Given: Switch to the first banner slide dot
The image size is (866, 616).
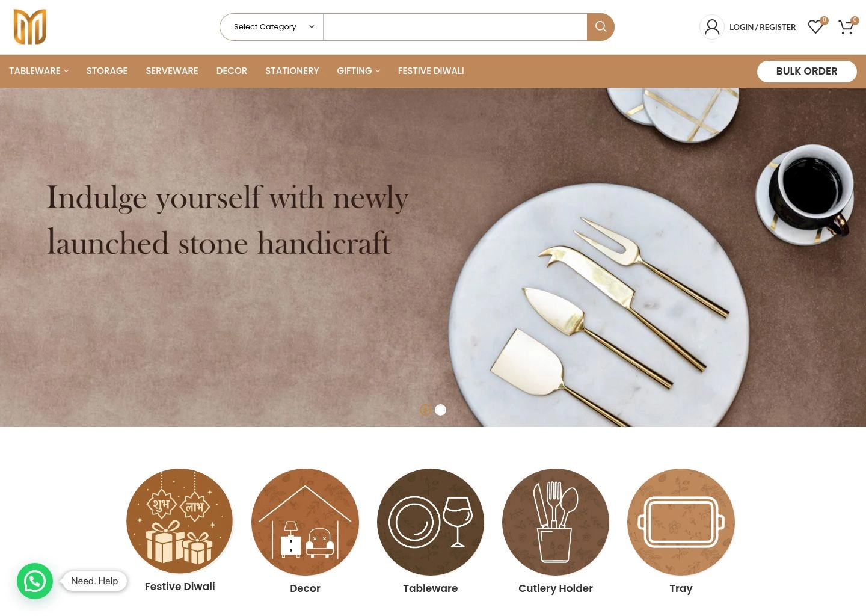Looking at the screenshot, I should [425, 410].
